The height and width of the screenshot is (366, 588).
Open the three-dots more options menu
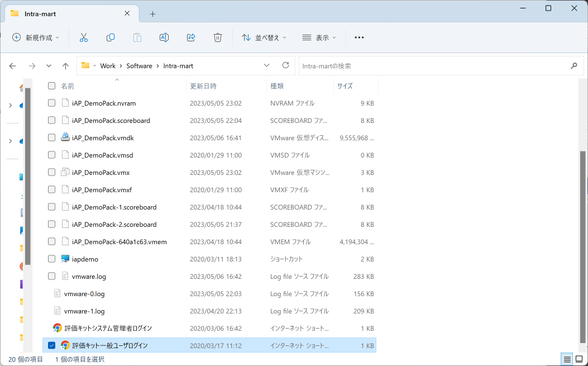click(359, 37)
